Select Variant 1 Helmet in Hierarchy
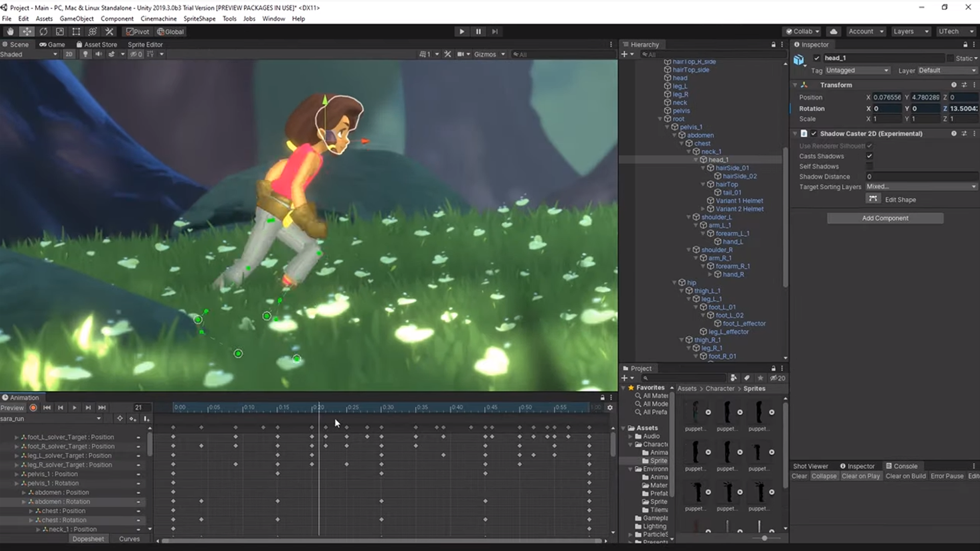The width and height of the screenshot is (980, 551). point(739,201)
